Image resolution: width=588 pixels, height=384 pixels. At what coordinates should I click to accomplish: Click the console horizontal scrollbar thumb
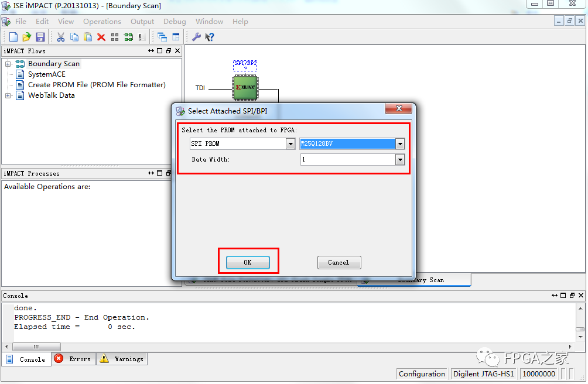click(36, 347)
